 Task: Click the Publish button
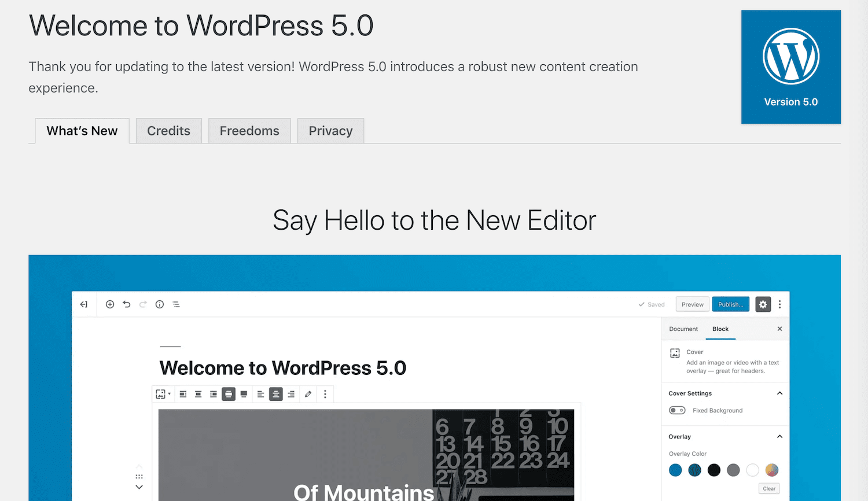coord(730,304)
